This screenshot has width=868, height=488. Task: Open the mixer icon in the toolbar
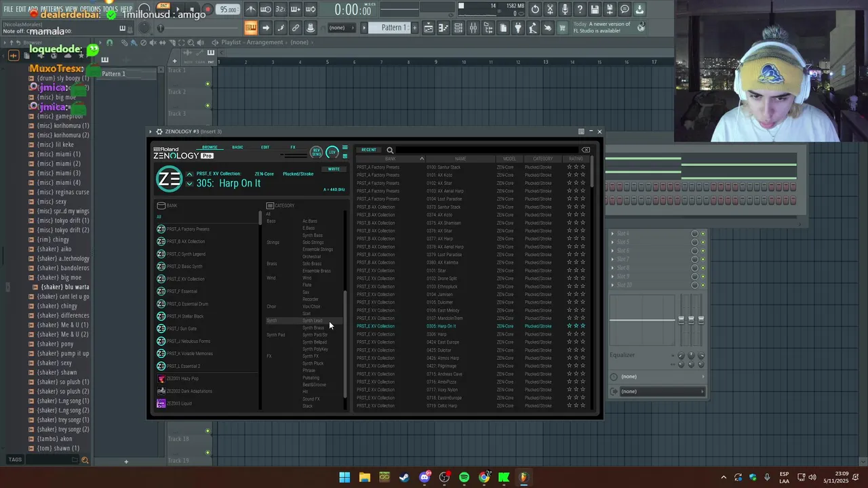click(473, 28)
